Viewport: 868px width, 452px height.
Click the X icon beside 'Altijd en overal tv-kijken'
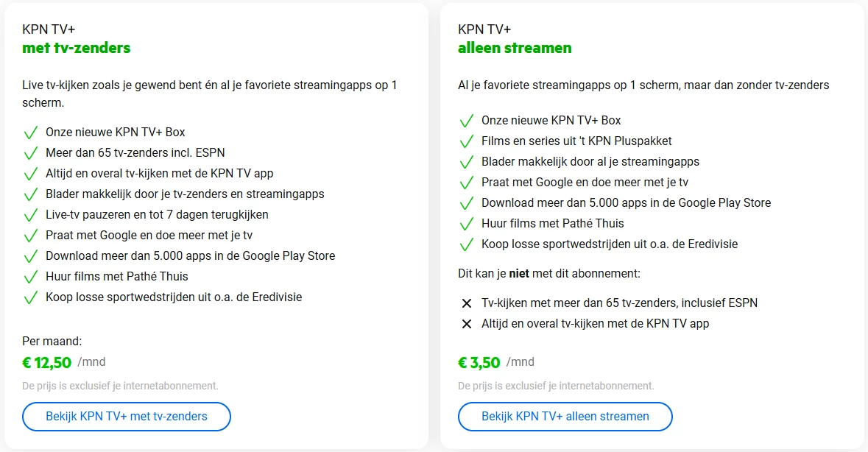click(x=466, y=324)
